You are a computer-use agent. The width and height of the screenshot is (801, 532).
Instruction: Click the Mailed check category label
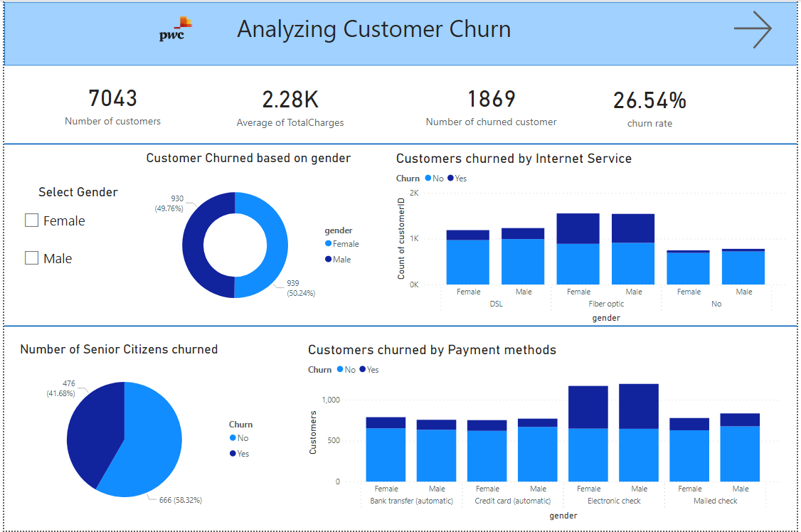(x=716, y=501)
